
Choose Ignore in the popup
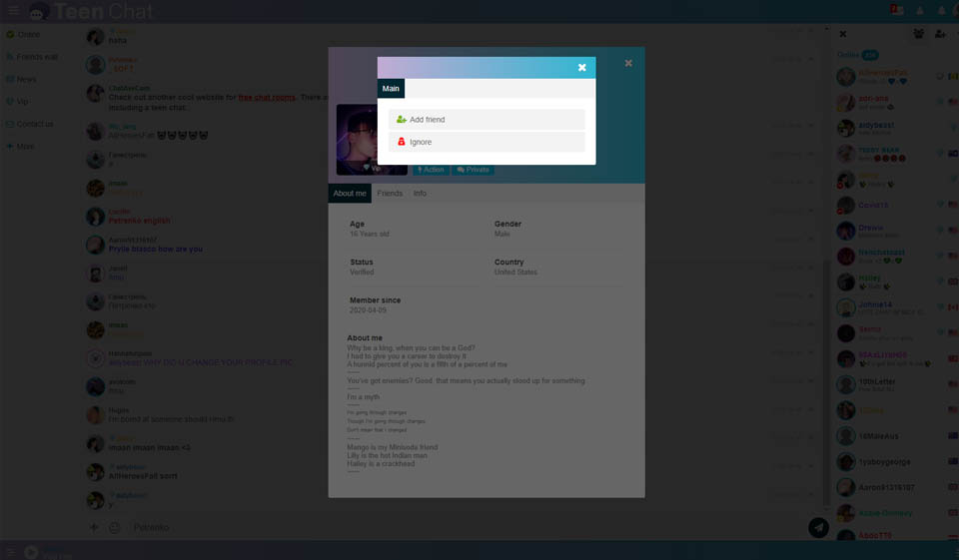(x=485, y=143)
